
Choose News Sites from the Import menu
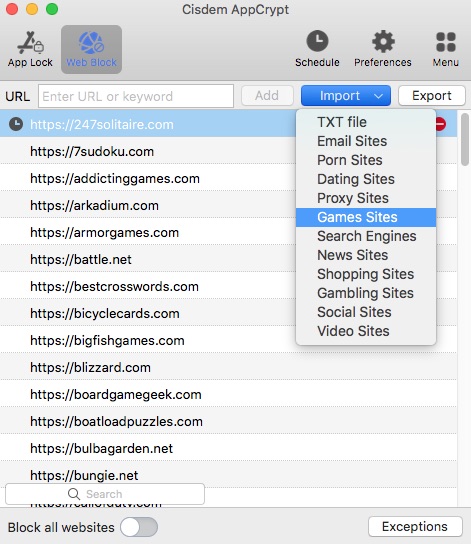366,255
